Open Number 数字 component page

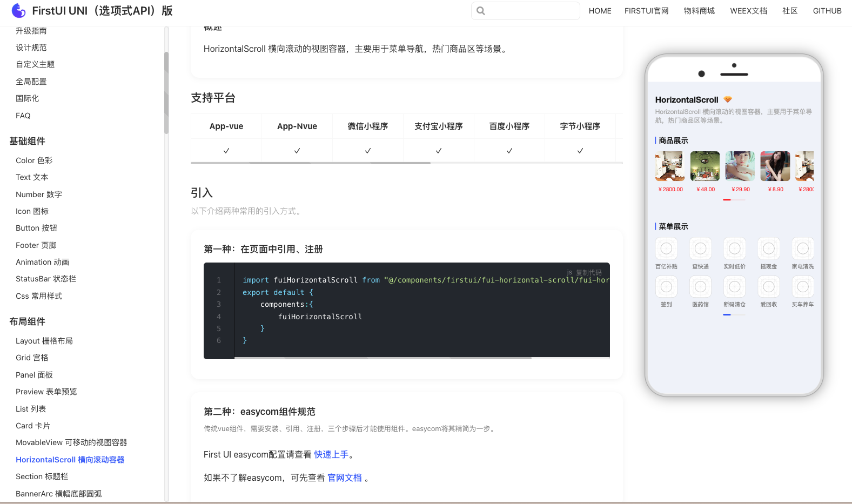click(x=39, y=194)
